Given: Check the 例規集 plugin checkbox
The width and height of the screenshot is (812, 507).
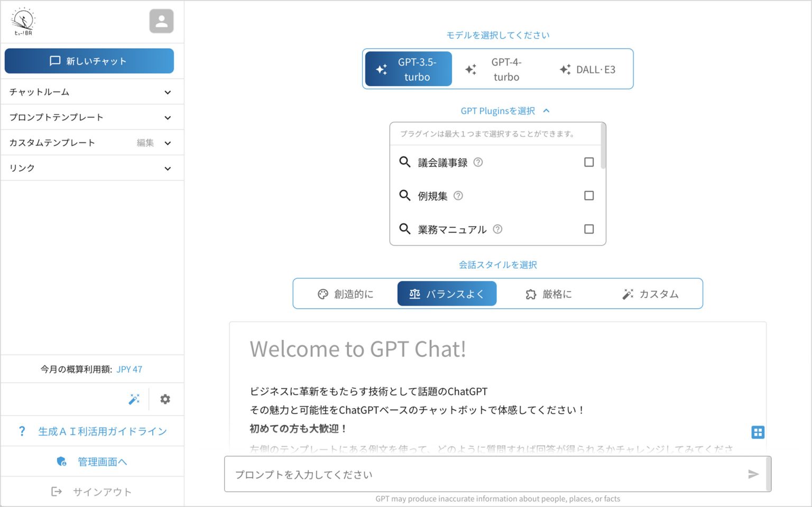Looking at the screenshot, I should point(589,196).
